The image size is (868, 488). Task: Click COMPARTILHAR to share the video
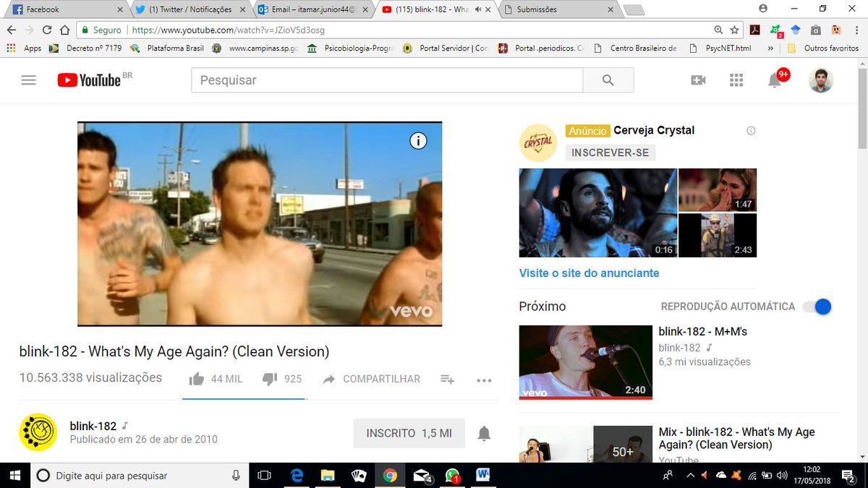(371, 379)
